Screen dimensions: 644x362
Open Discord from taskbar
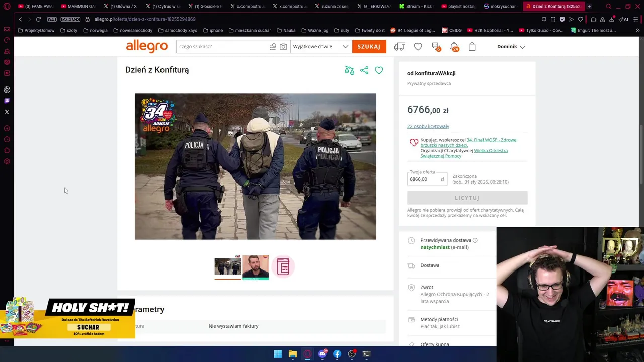tap(322, 354)
